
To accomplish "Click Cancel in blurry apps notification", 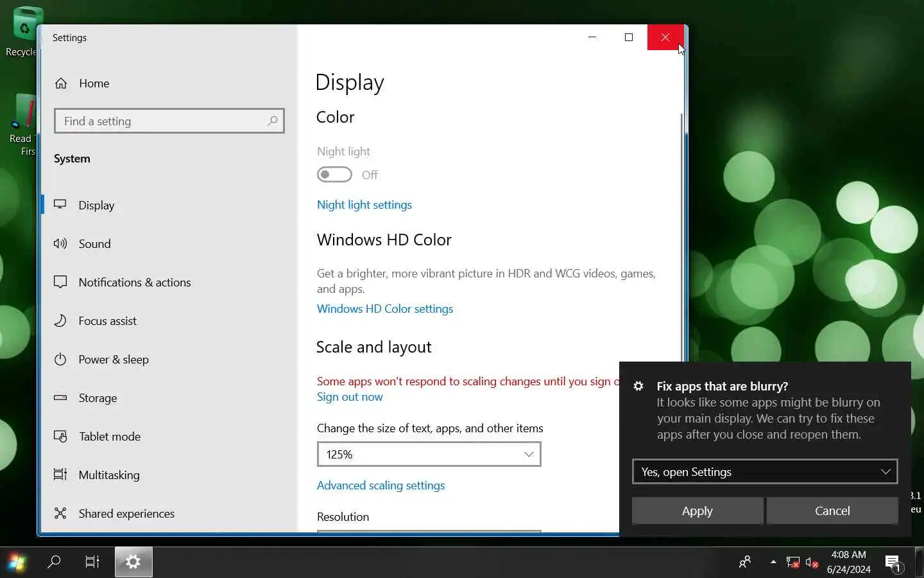I will (x=832, y=511).
